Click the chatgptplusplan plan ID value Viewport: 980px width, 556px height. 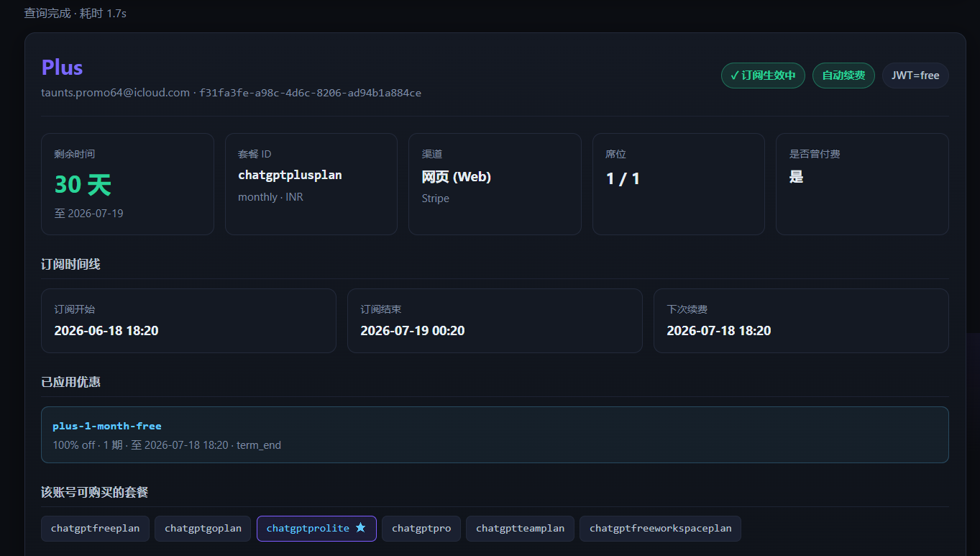(290, 175)
